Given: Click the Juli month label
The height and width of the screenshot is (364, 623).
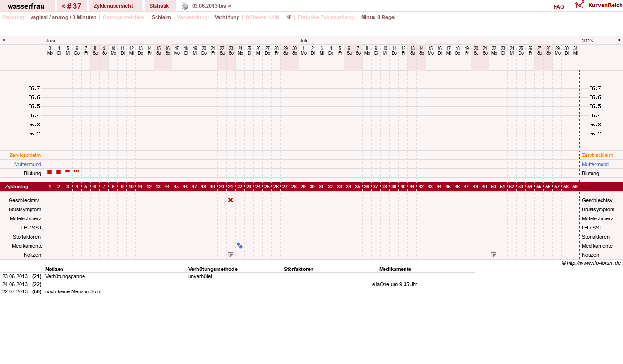Looking at the screenshot, I should pyautogui.click(x=303, y=41).
